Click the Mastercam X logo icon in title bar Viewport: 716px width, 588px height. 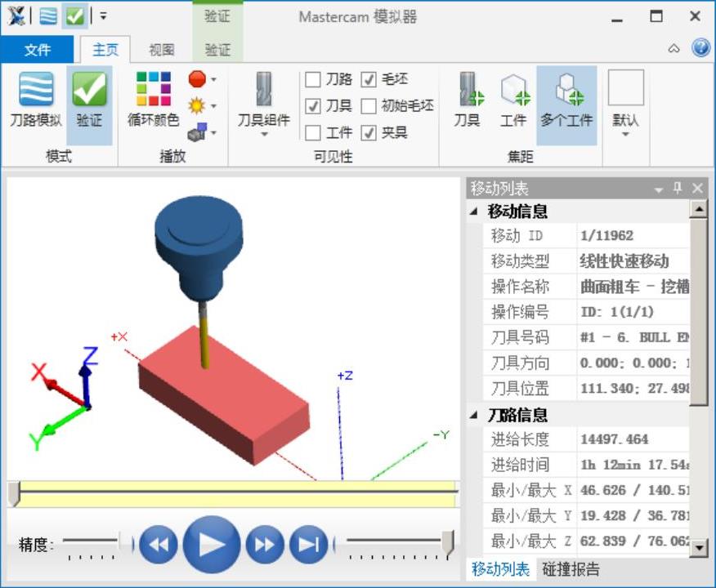(x=16, y=16)
